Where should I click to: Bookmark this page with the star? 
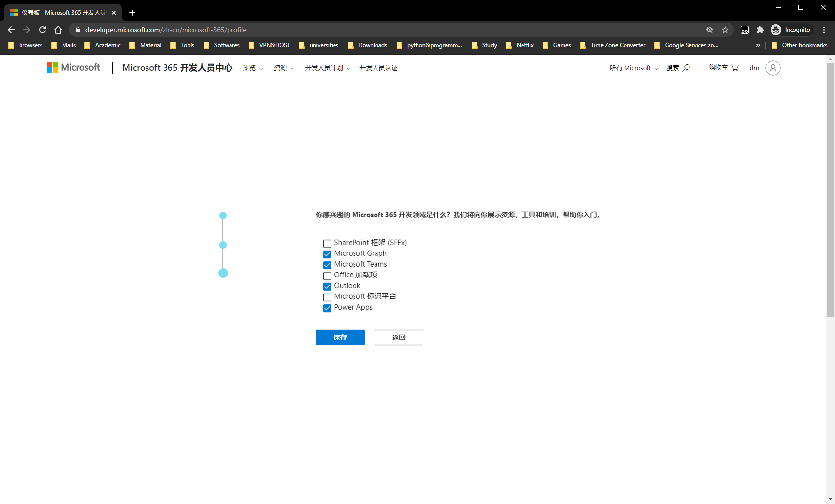725,30
